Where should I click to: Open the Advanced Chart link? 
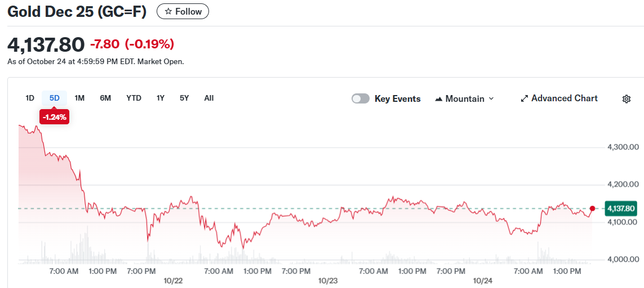point(564,98)
